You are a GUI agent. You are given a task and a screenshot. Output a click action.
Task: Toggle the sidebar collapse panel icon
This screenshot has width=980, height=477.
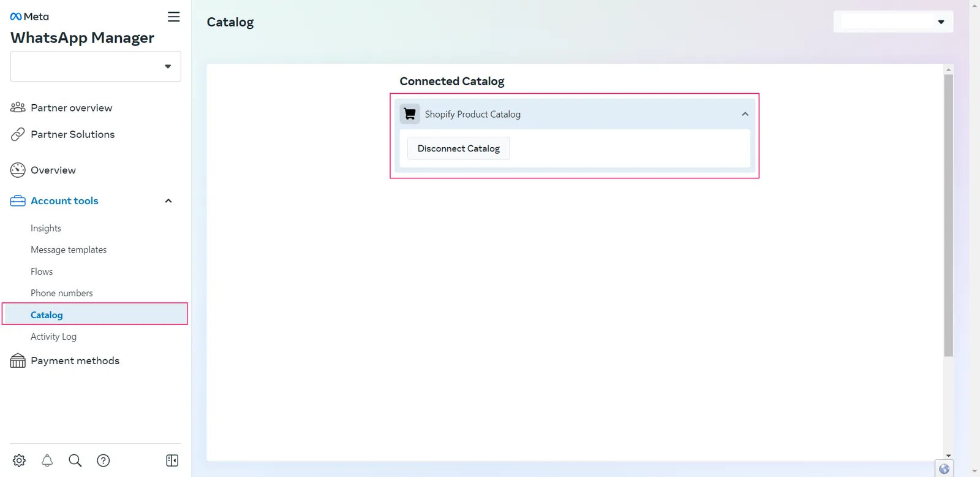172,460
